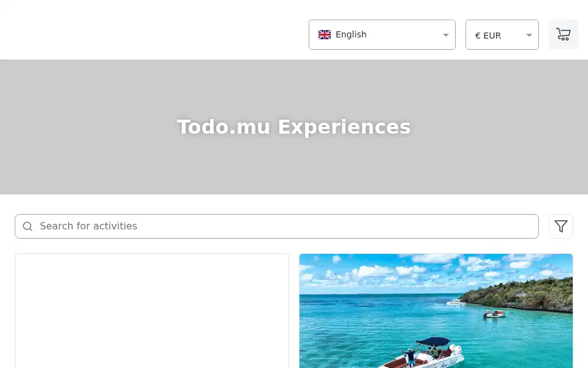588x368 pixels.
Task: Click the UK flag icon
Action: [x=325, y=34]
